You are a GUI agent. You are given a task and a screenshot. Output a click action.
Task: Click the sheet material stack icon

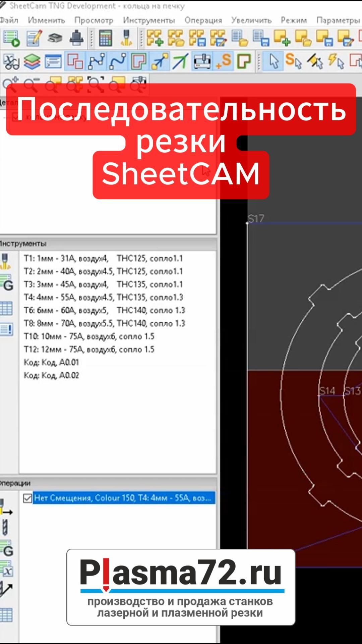pyautogui.click(x=55, y=39)
